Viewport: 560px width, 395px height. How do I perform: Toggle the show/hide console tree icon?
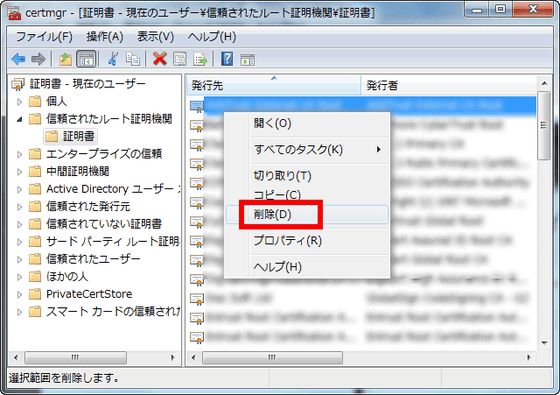[x=86, y=59]
